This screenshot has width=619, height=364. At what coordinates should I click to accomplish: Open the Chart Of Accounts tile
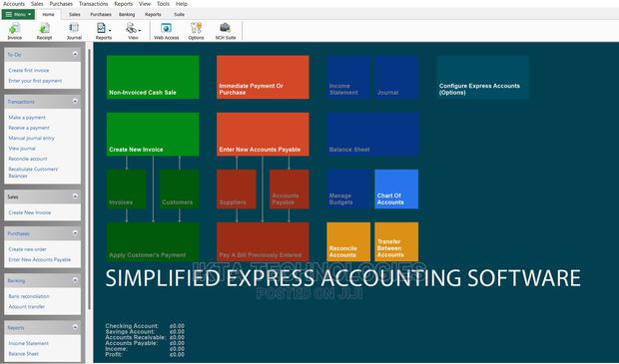tap(396, 188)
